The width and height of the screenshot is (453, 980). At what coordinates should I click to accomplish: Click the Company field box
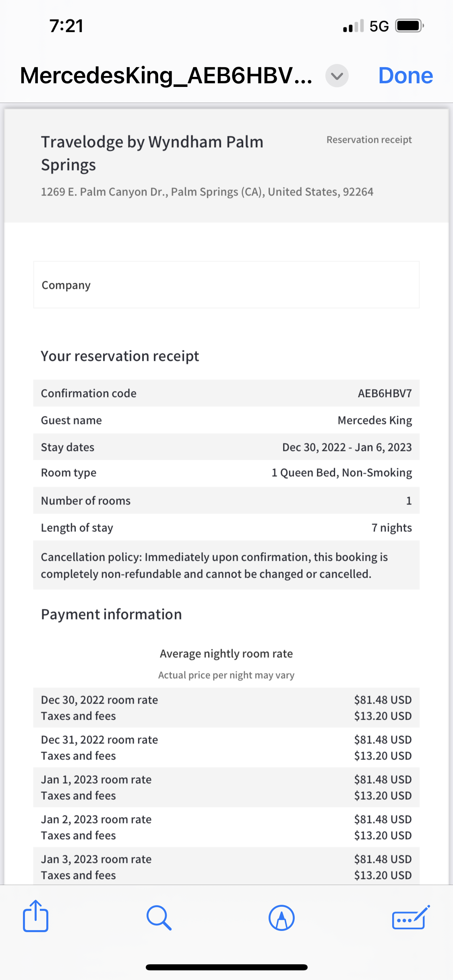(x=226, y=285)
